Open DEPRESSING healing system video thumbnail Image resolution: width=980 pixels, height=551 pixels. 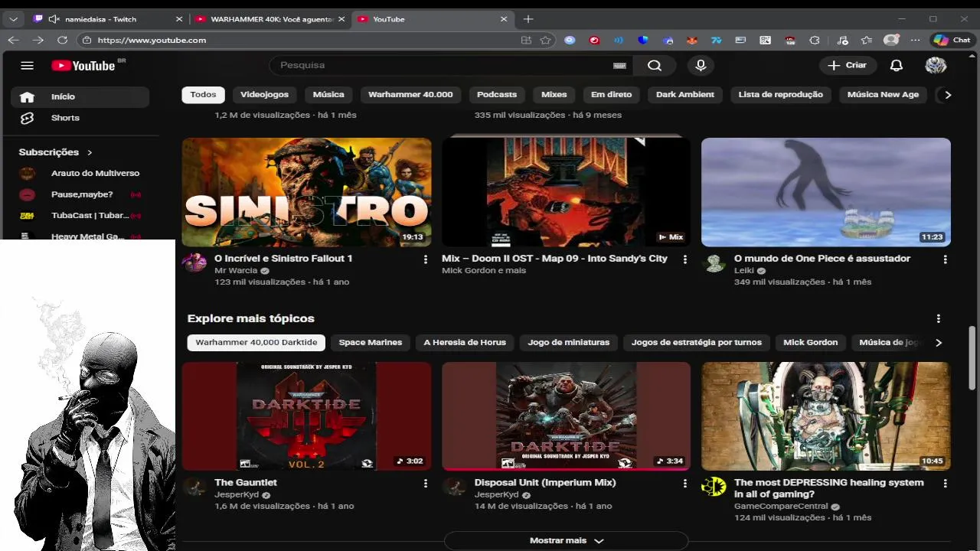tap(826, 416)
